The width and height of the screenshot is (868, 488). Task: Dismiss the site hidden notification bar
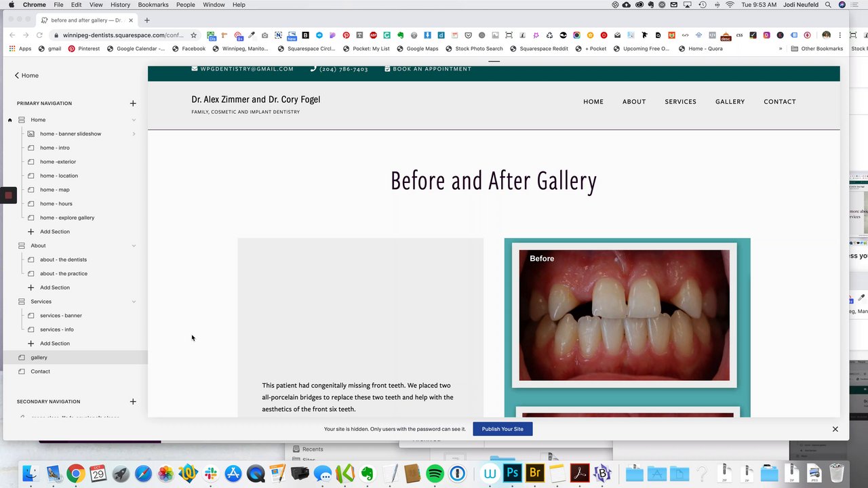835,429
